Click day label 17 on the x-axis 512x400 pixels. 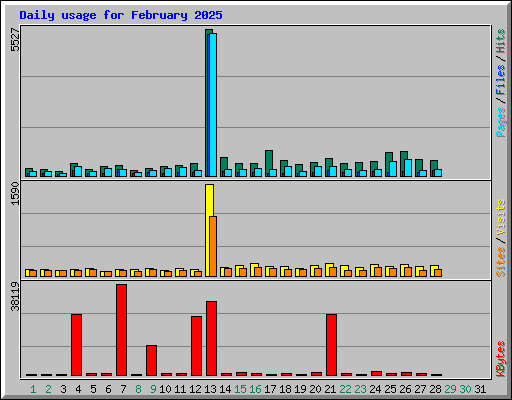tap(270, 389)
